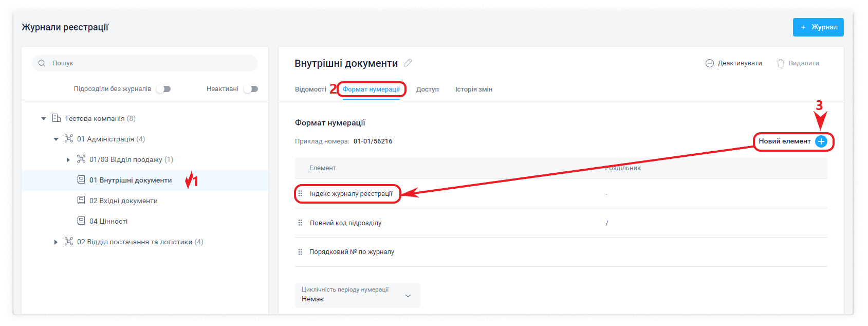This screenshot has width=868, height=326.
Task: Open the Історія змін tab
Action: (x=473, y=89)
